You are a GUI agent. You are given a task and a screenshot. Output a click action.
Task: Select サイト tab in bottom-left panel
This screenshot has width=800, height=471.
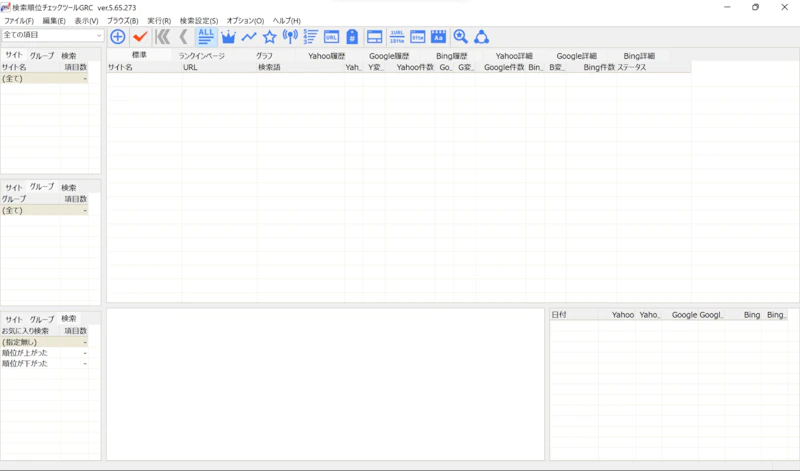[14, 319]
